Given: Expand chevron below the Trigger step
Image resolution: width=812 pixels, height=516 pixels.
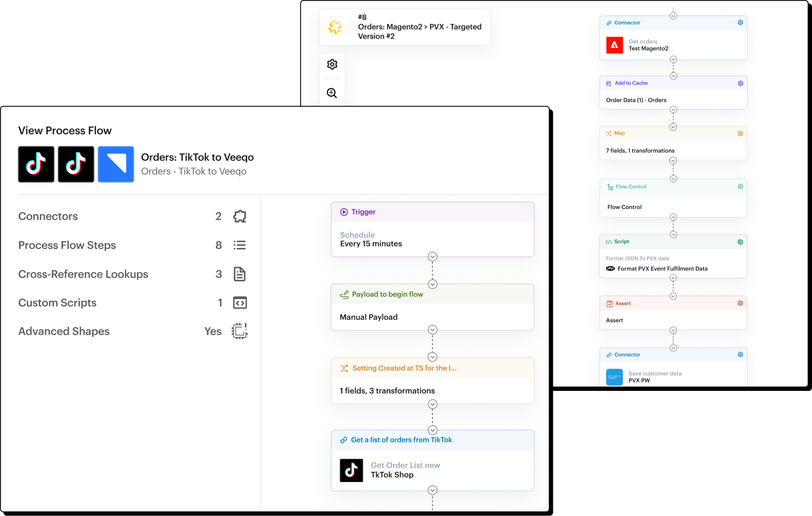Looking at the screenshot, I should (x=432, y=257).
